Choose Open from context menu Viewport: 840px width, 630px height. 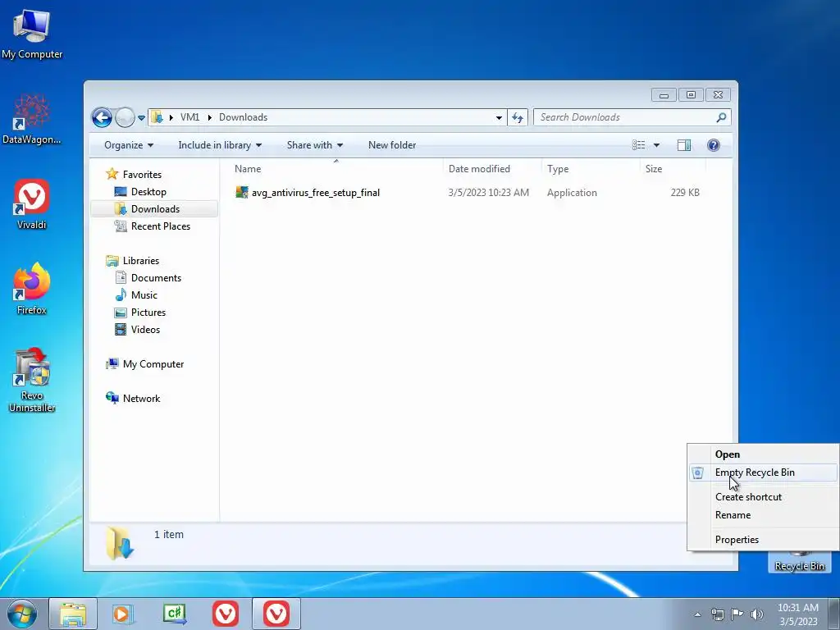[x=728, y=454]
